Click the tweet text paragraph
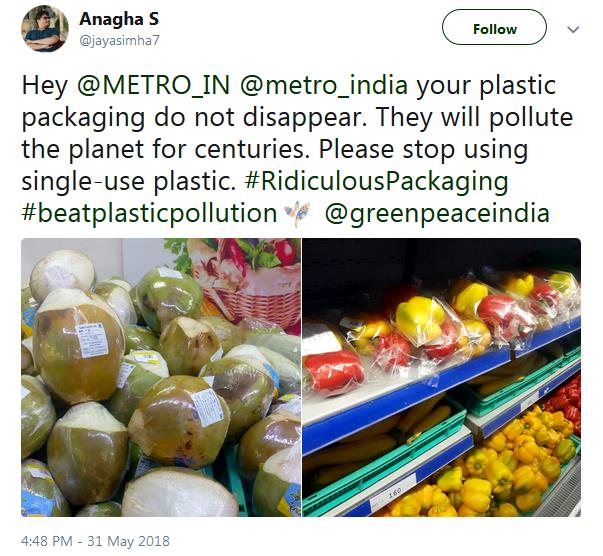This screenshot has width=603, height=556. pos(297,150)
